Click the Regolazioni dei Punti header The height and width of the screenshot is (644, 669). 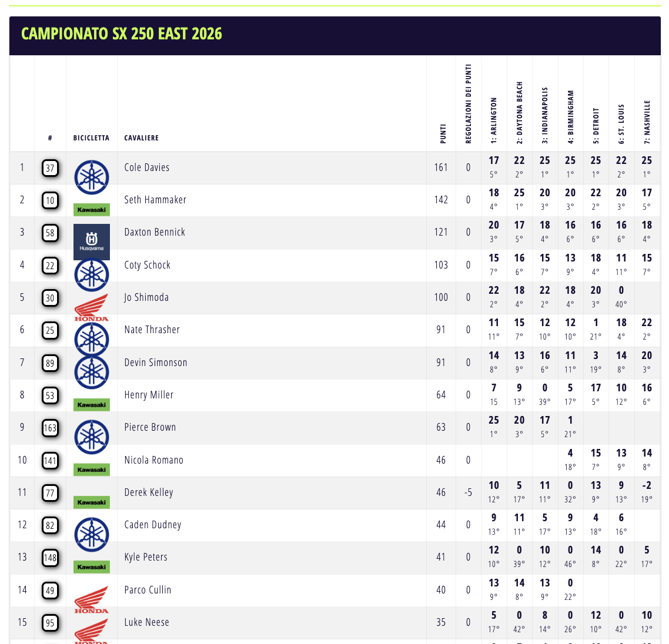tap(469, 104)
